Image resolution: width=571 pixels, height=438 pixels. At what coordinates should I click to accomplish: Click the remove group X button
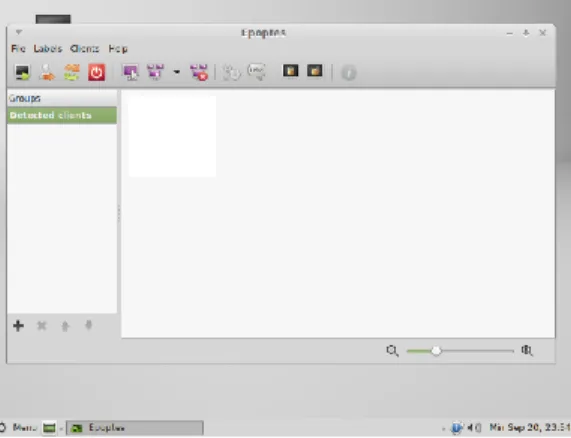(42, 325)
